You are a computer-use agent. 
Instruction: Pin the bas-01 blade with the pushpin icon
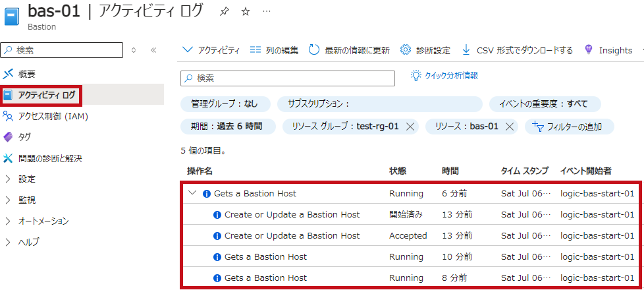(x=224, y=12)
